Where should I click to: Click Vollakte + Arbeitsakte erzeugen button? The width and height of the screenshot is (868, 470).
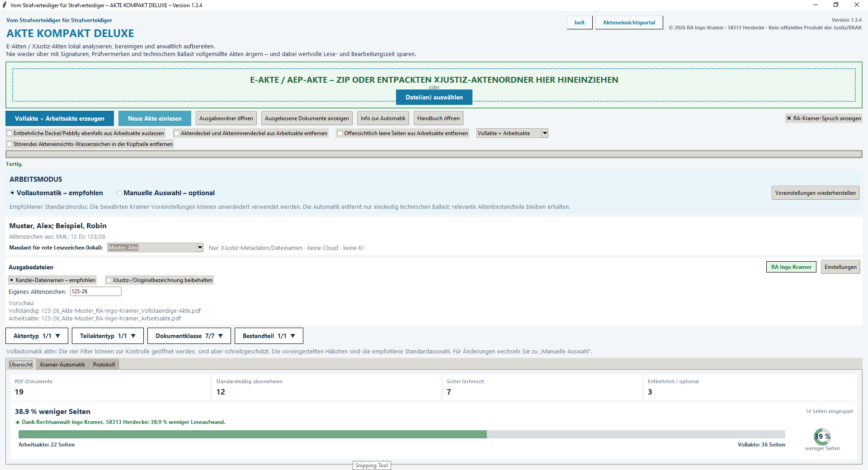pyautogui.click(x=60, y=118)
